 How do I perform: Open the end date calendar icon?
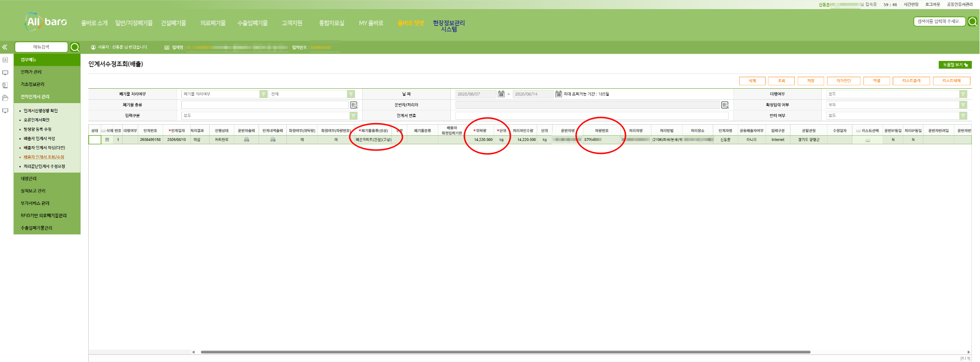pyautogui.click(x=558, y=94)
